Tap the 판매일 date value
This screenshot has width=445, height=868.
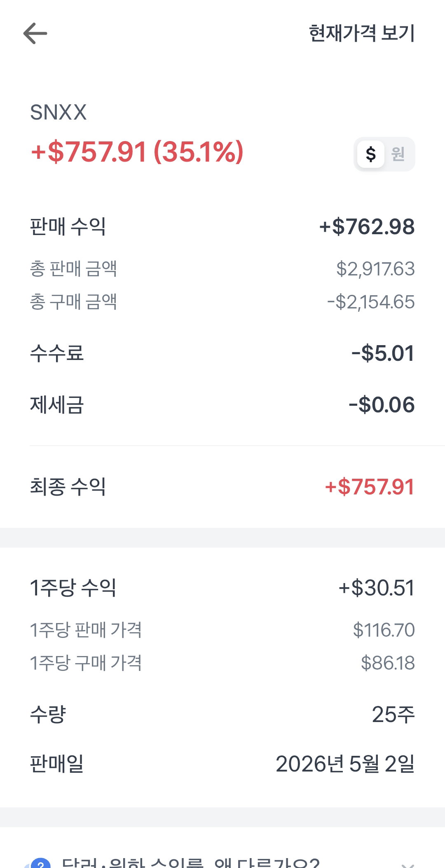(x=345, y=764)
